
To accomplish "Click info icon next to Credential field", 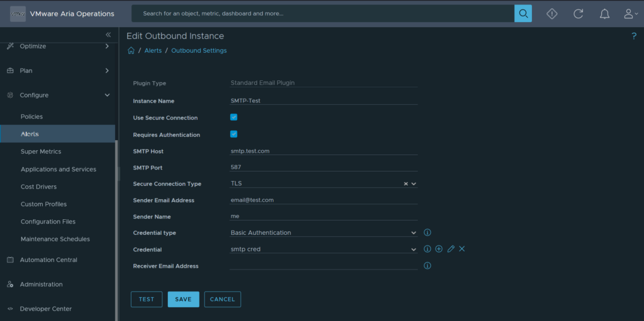I will tap(427, 249).
